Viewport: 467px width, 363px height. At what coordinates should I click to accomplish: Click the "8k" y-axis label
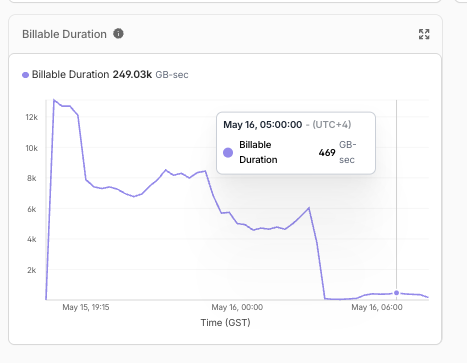32,178
